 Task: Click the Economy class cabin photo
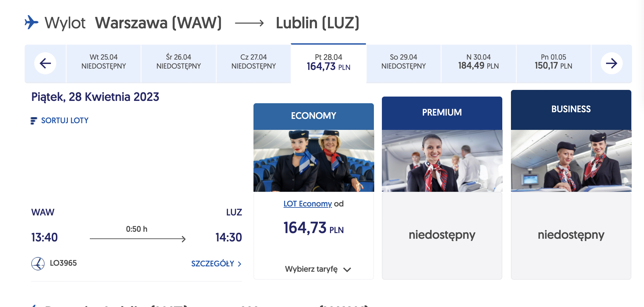point(314,161)
